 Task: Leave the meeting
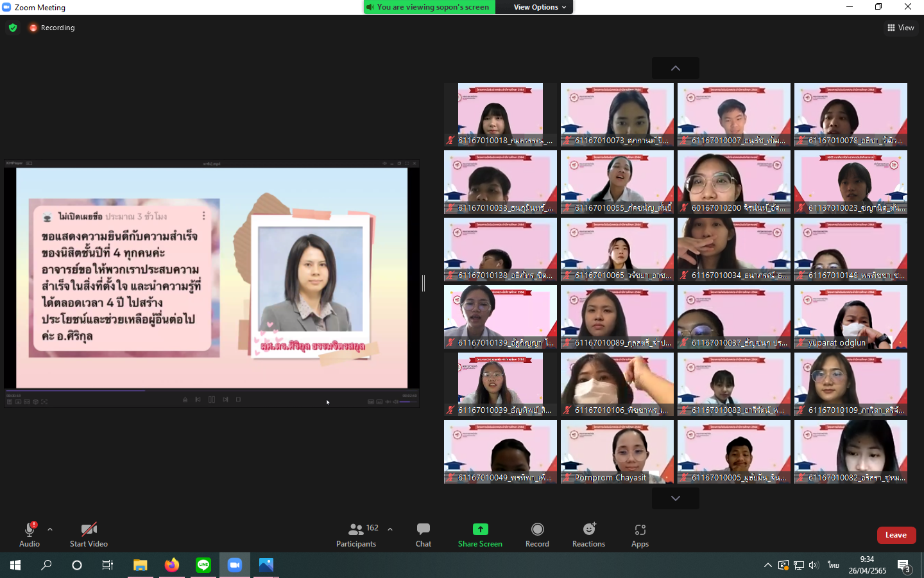point(896,535)
